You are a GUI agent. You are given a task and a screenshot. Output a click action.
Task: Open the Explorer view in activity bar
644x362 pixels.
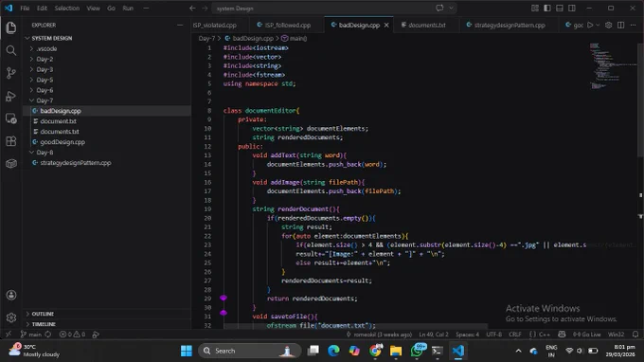pos(11,27)
